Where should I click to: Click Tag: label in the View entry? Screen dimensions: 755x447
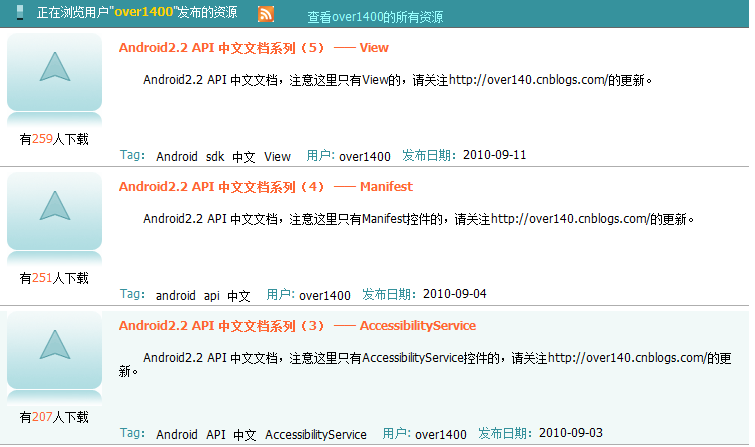pyautogui.click(x=132, y=155)
